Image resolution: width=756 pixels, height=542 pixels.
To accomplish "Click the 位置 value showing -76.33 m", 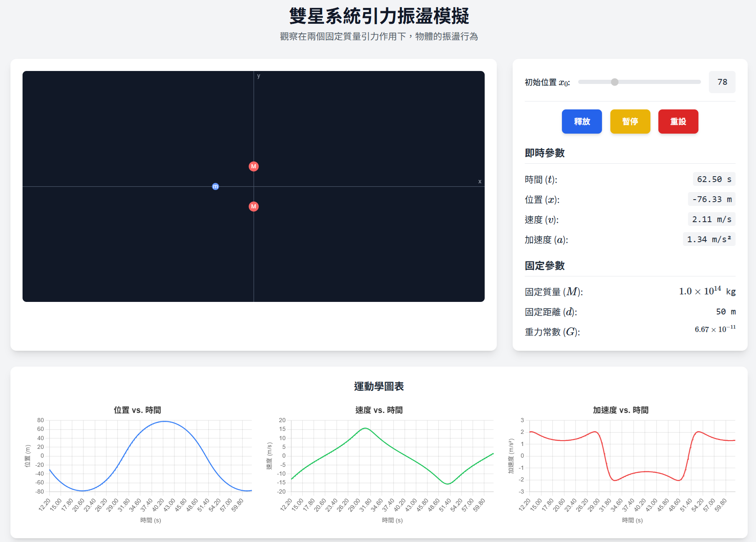I will tap(711, 199).
